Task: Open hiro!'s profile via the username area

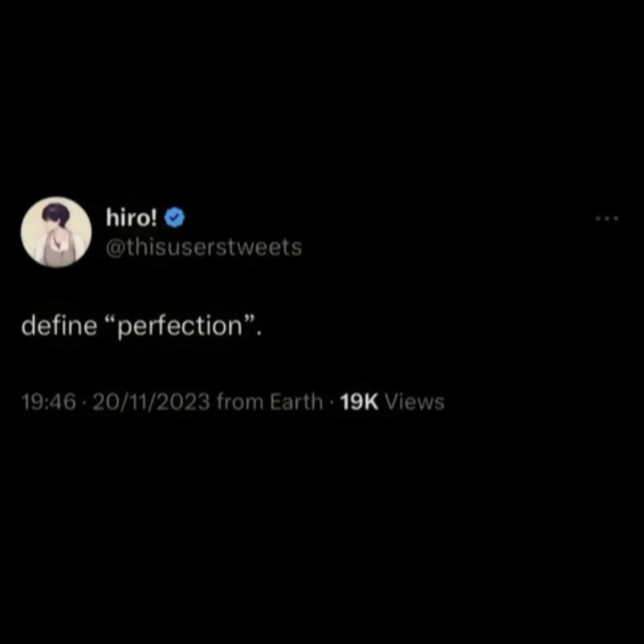Action: (203, 247)
